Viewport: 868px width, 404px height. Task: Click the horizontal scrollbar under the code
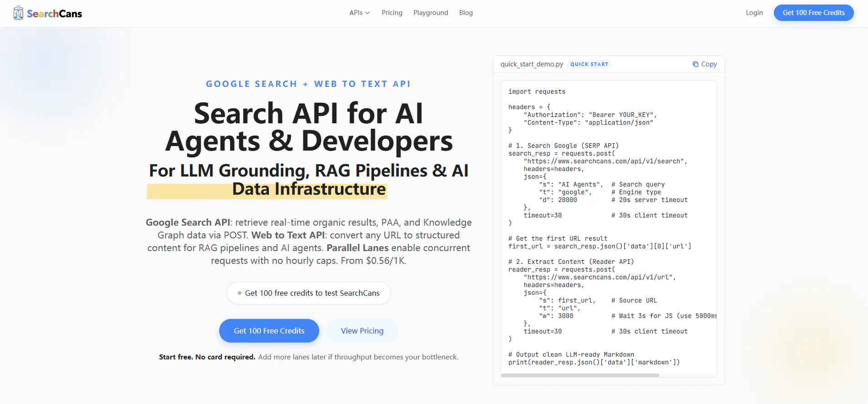(x=580, y=375)
